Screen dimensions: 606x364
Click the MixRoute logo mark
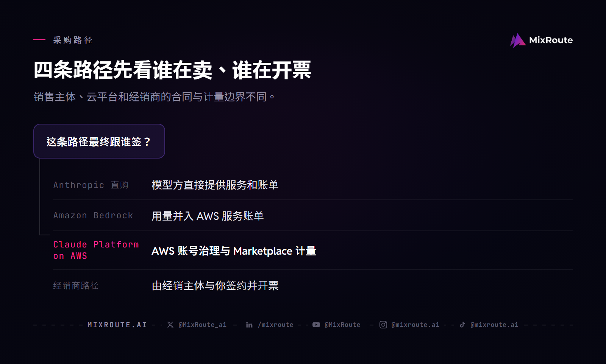click(518, 40)
